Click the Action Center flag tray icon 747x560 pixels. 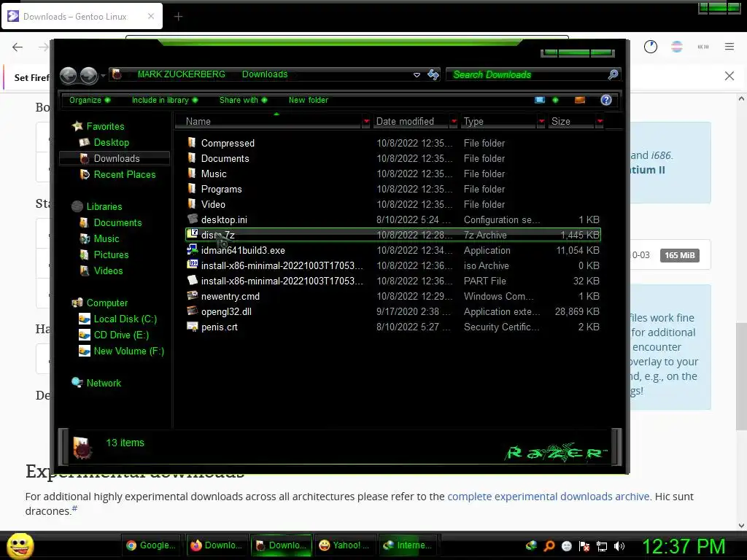(x=584, y=546)
